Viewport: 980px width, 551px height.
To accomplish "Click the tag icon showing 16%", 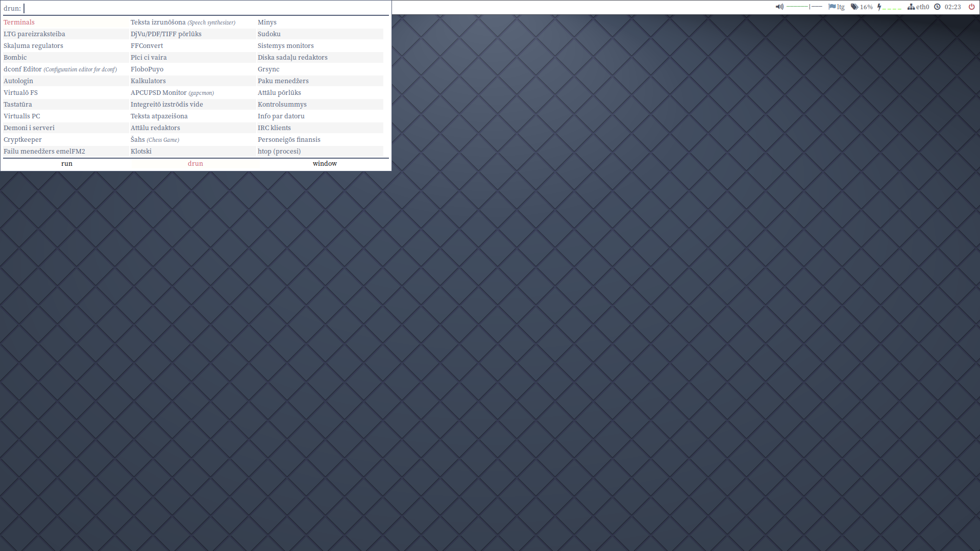I will coord(854,7).
